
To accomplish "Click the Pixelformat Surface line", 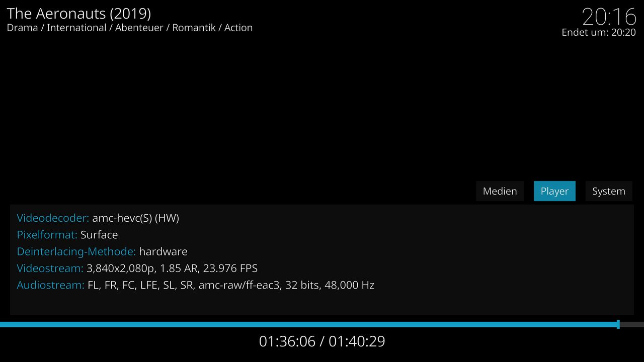I will click(x=67, y=235).
